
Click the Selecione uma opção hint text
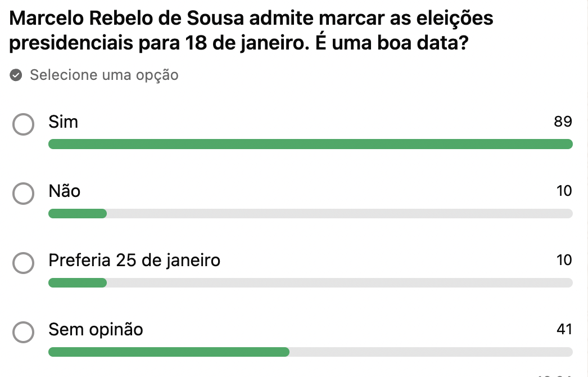click(x=104, y=75)
